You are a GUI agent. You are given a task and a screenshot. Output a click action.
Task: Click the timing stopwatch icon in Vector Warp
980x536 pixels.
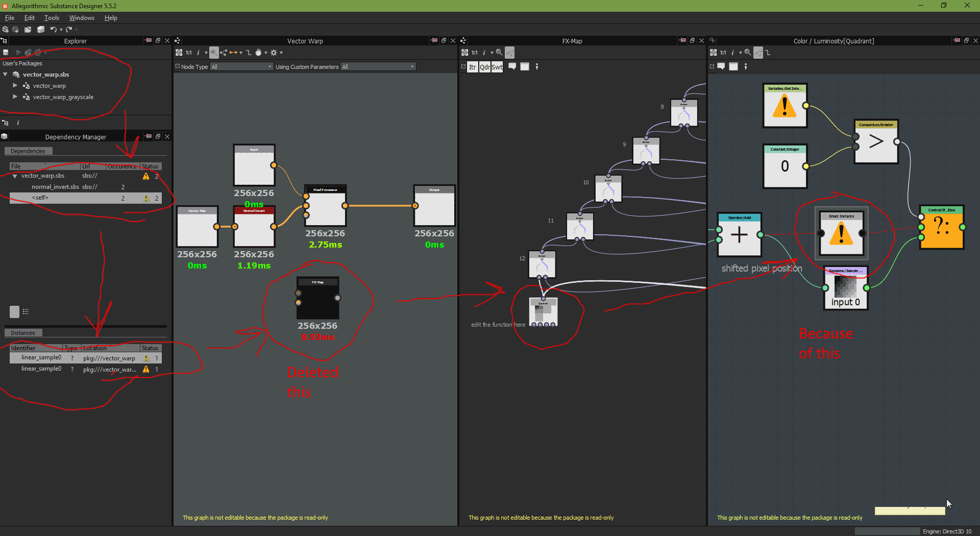pyautogui.click(x=258, y=53)
